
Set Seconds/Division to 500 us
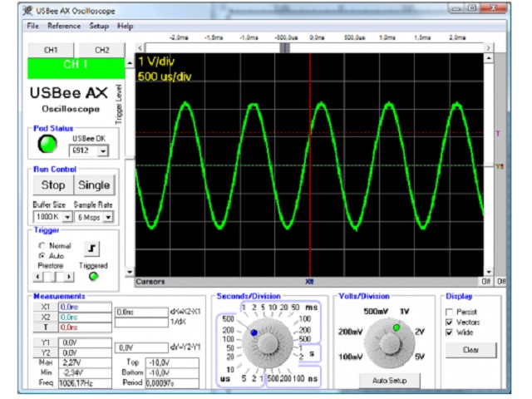click(228, 318)
